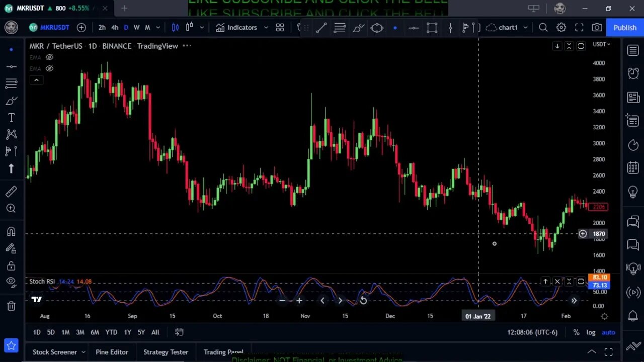Take a snapshot with camera icon
The image size is (644, 362).
pyautogui.click(x=597, y=27)
